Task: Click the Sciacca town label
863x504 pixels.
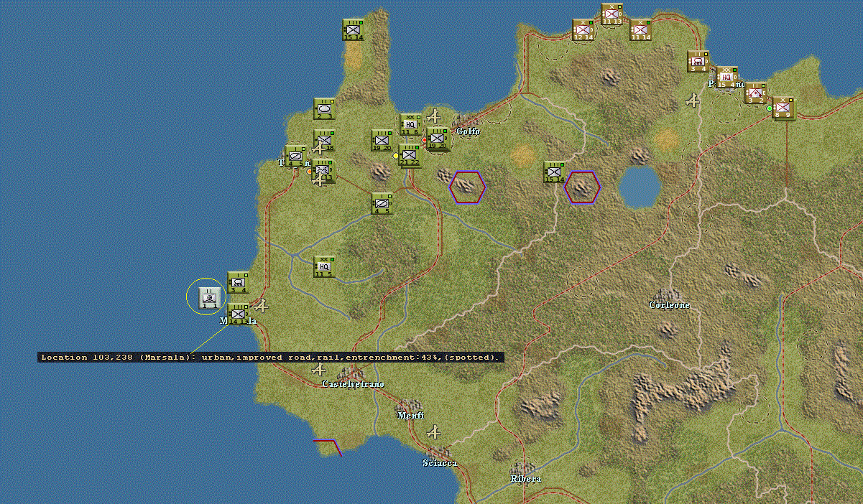Action: pos(440,463)
